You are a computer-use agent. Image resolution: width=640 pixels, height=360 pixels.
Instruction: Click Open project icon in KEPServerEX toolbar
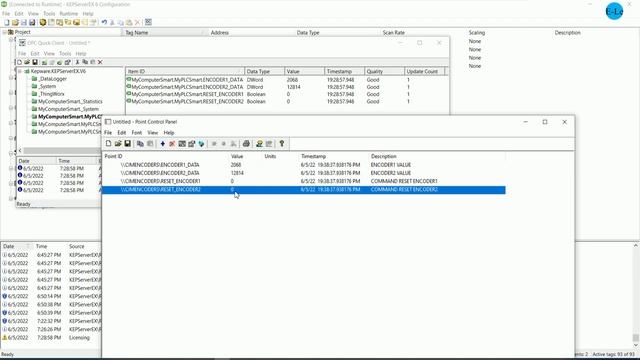(x=15, y=22)
